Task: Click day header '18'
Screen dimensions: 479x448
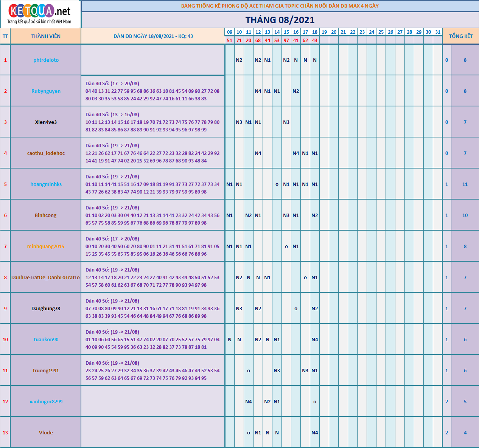Action: pyautogui.click(x=315, y=32)
